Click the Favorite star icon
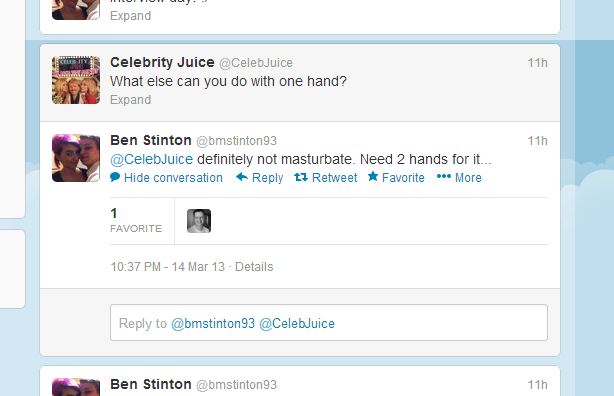 [373, 177]
